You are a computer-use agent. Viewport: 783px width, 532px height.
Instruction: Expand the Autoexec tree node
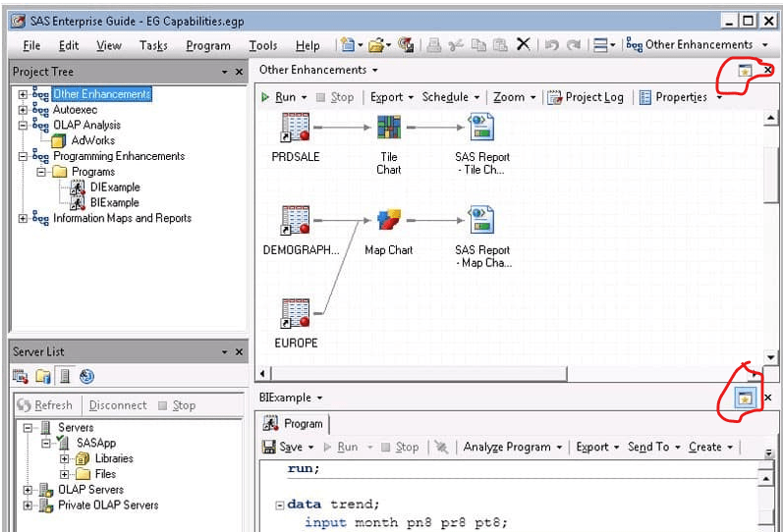click(x=23, y=109)
